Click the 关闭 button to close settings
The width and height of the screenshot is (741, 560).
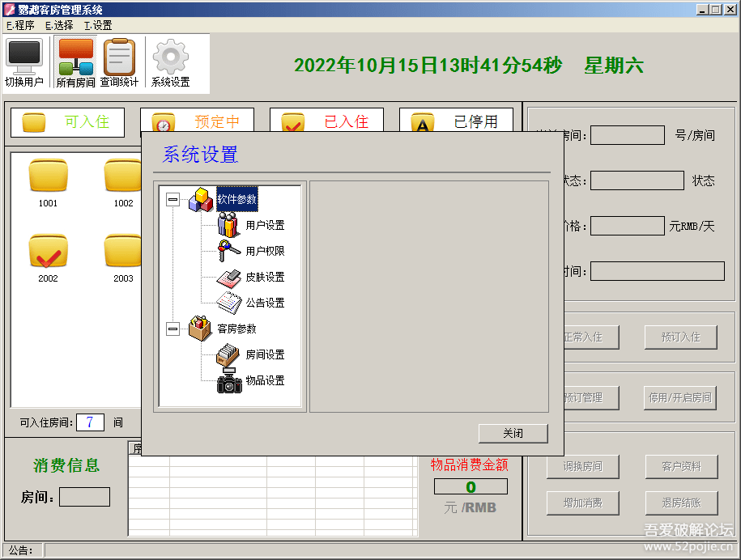(x=513, y=433)
